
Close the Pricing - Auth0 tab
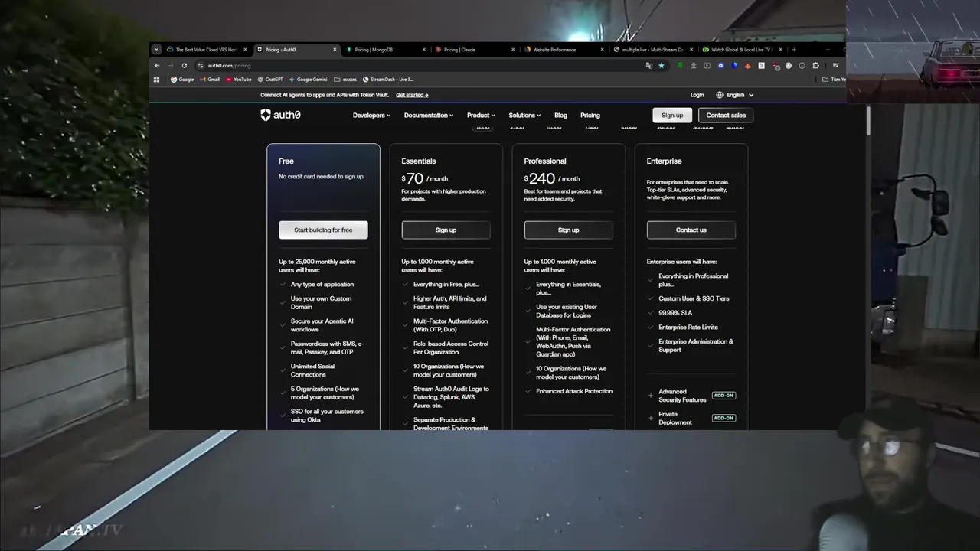[335, 49]
